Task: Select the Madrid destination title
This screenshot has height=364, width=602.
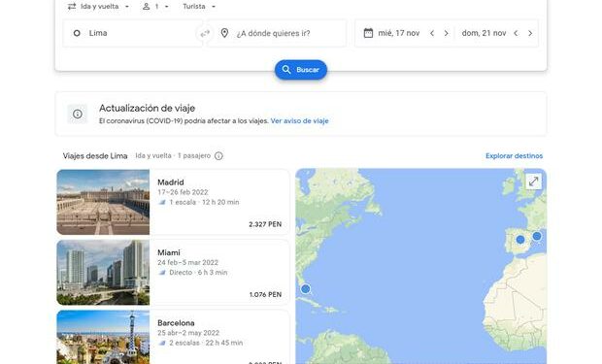Action: pos(171,182)
